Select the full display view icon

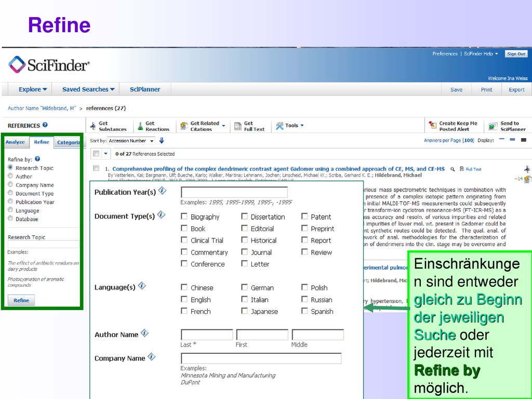pyautogui.click(x=524, y=140)
